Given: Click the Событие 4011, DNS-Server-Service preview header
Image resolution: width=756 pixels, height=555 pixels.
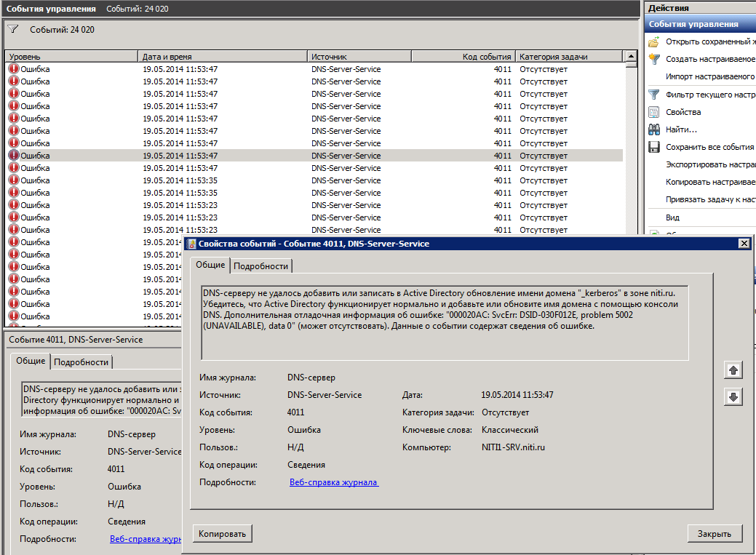Looking at the screenshot, I should tap(76, 340).
